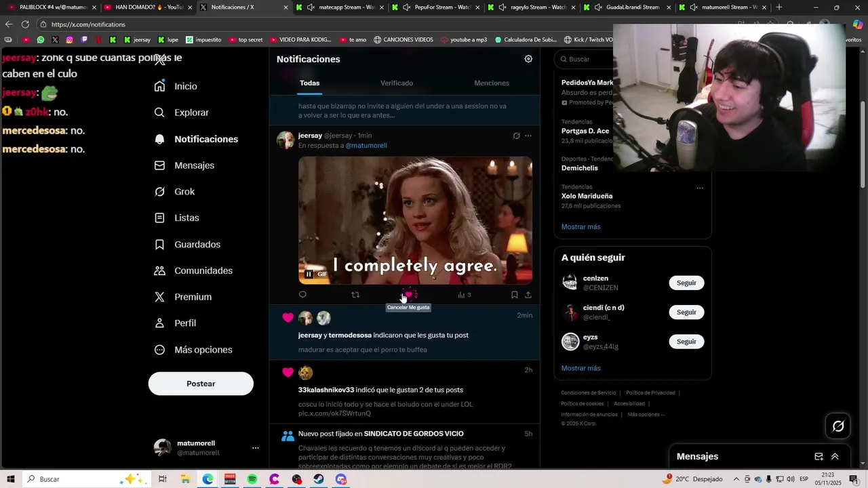
Task: Open Steam from the taskbar
Action: [319, 479]
